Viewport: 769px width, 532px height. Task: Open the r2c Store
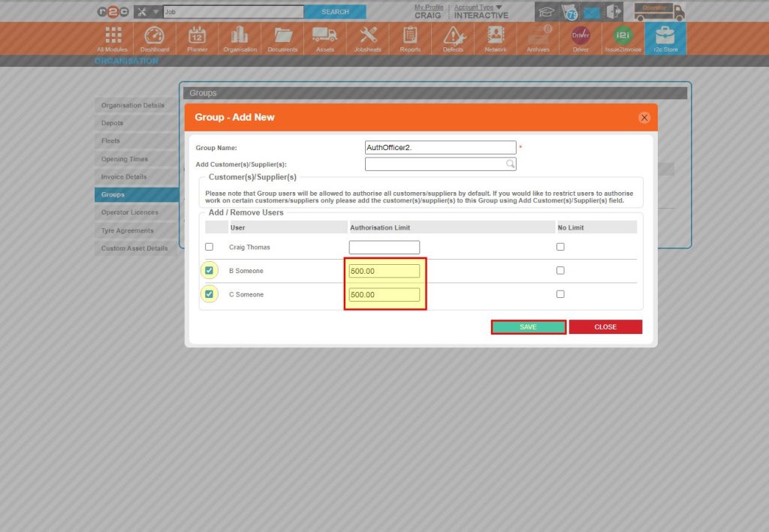coord(665,38)
